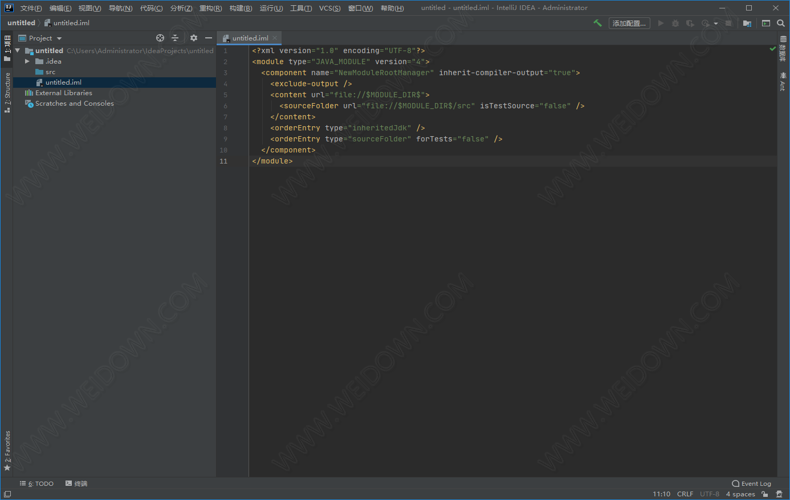790x500 pixels.
Task: Open the 4 spaces indent selector
Action: 740,494
